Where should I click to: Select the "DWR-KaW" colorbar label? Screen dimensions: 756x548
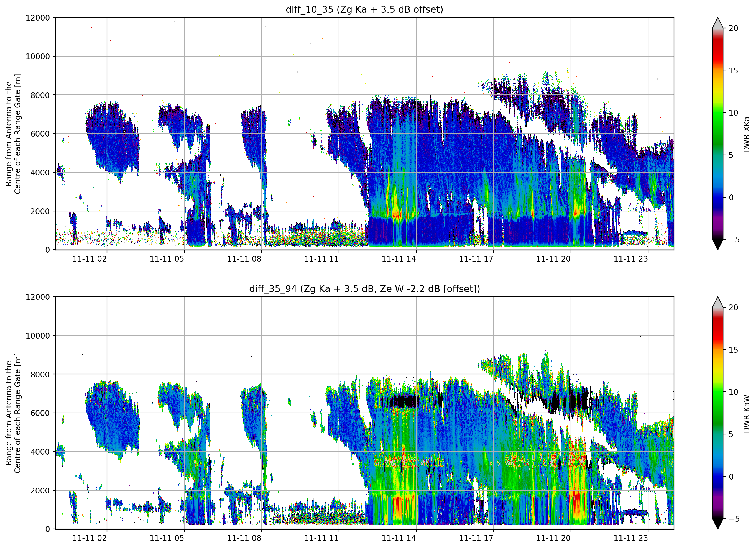pos(746,414)
